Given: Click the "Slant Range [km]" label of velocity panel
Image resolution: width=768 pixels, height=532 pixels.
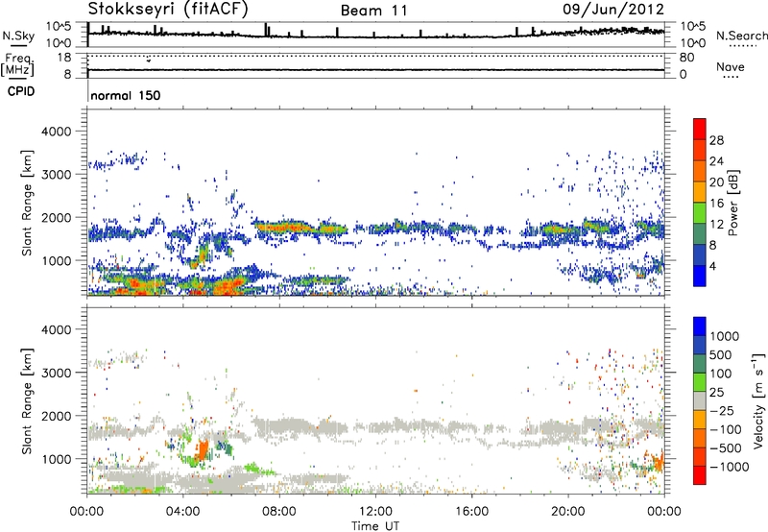Looking at the screenshot, I should [27, 400].
